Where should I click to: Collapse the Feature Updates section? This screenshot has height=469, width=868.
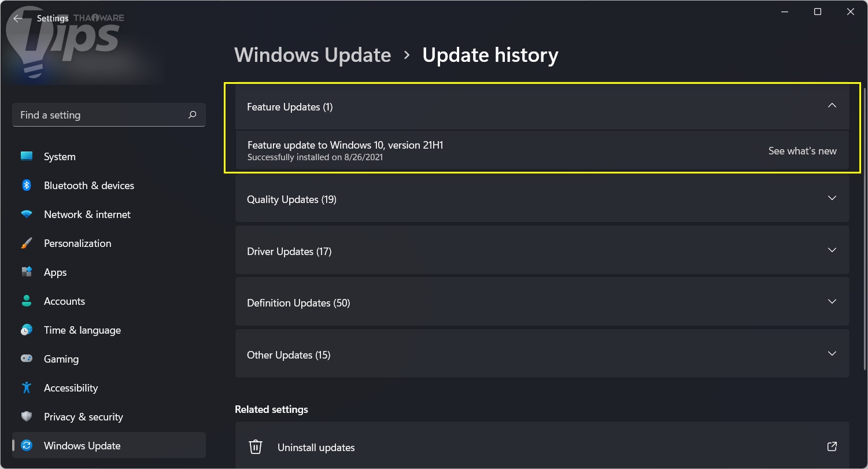click(832, 106)
